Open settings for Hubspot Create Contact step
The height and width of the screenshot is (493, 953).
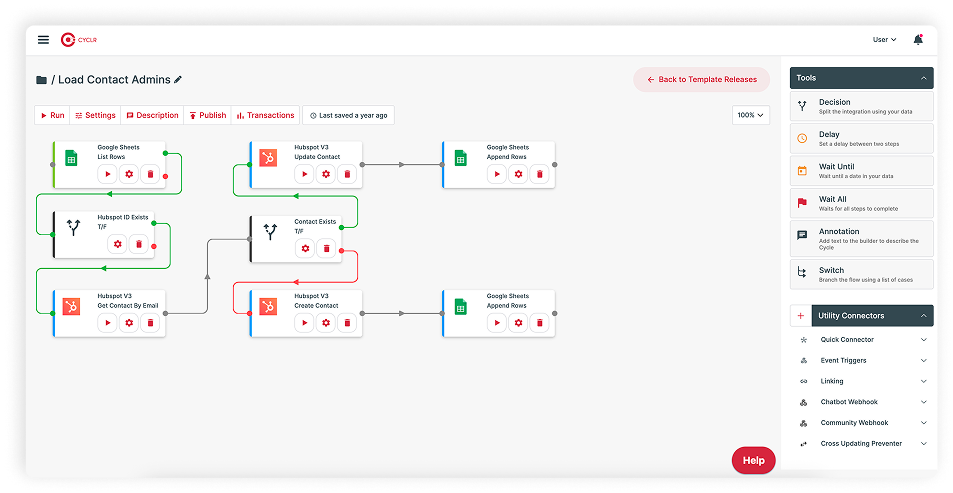(x=326, y=322)
